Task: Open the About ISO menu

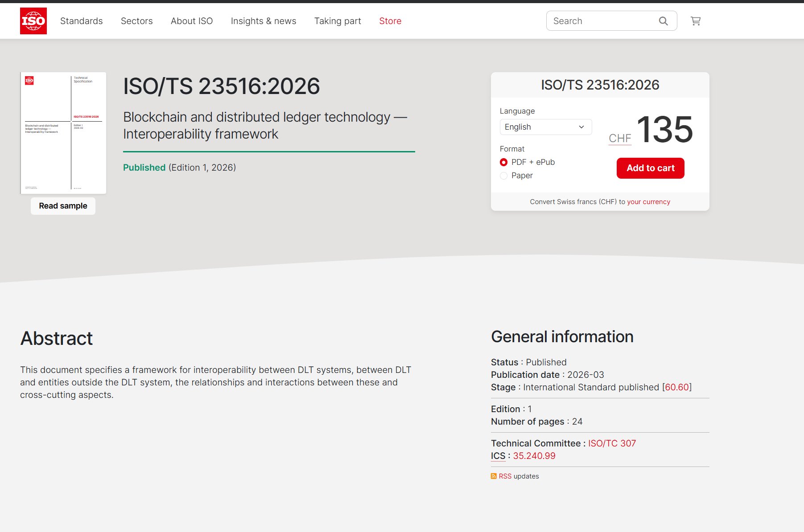Action: [x=192, y=21]
